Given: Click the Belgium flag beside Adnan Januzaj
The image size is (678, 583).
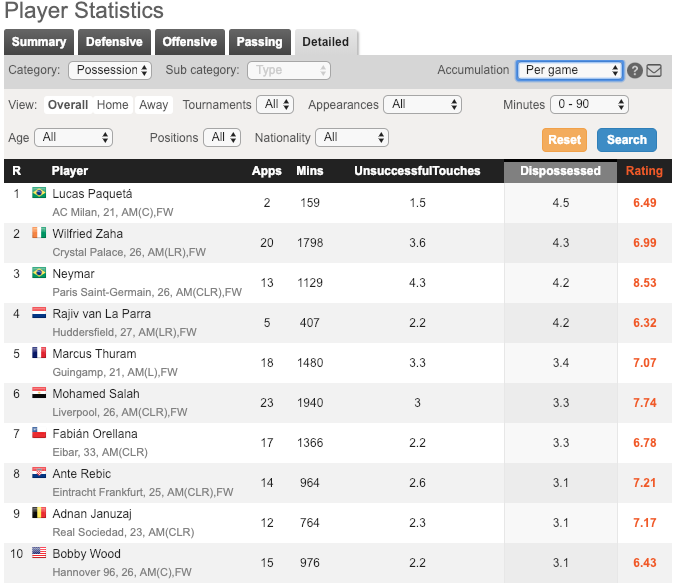Looking at the screenshot, I should pos(39,513).
